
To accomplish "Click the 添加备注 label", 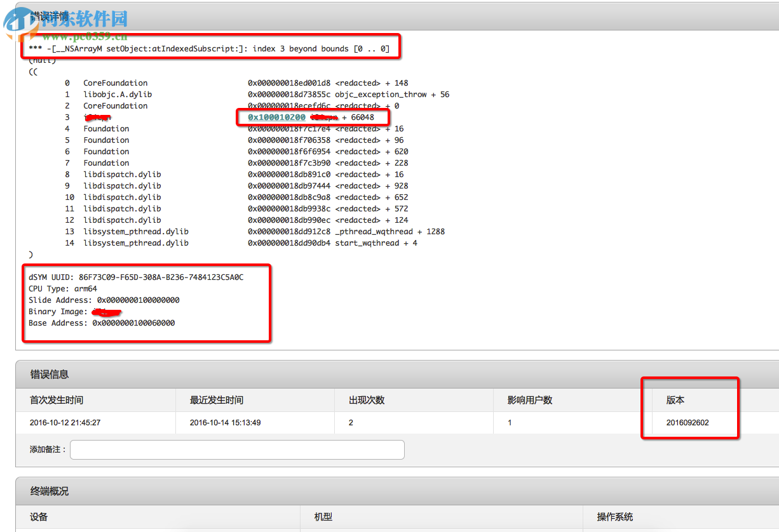I will point(48,449).
